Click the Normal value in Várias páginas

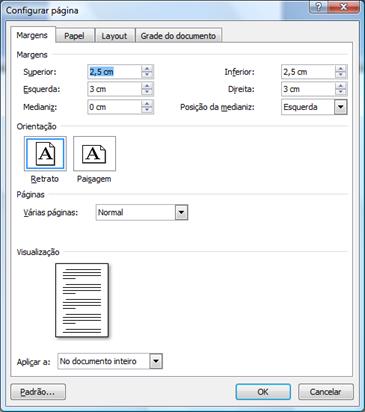(110, 212)
